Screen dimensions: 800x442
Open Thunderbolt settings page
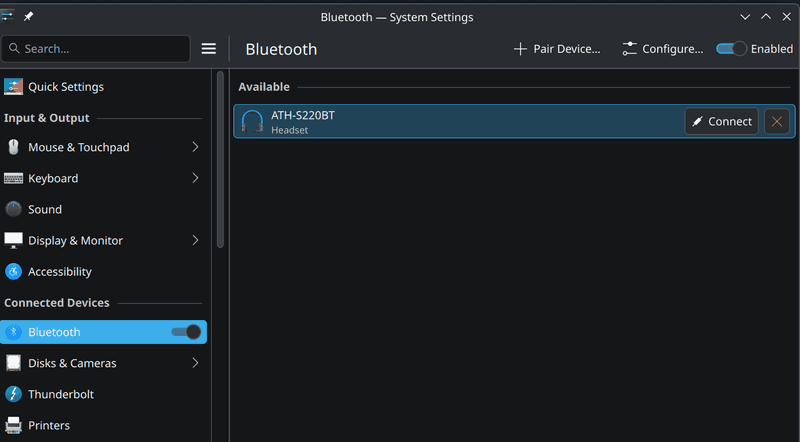(104, 394)
